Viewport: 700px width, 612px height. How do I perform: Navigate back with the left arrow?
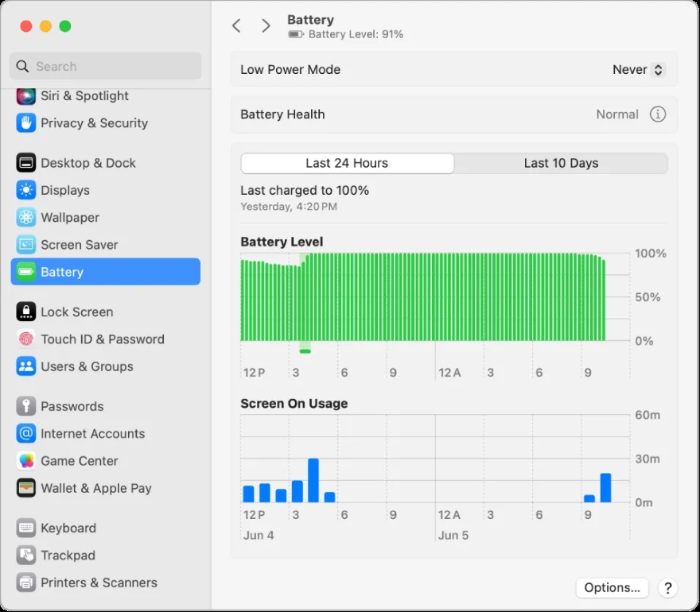click(236, 25)
